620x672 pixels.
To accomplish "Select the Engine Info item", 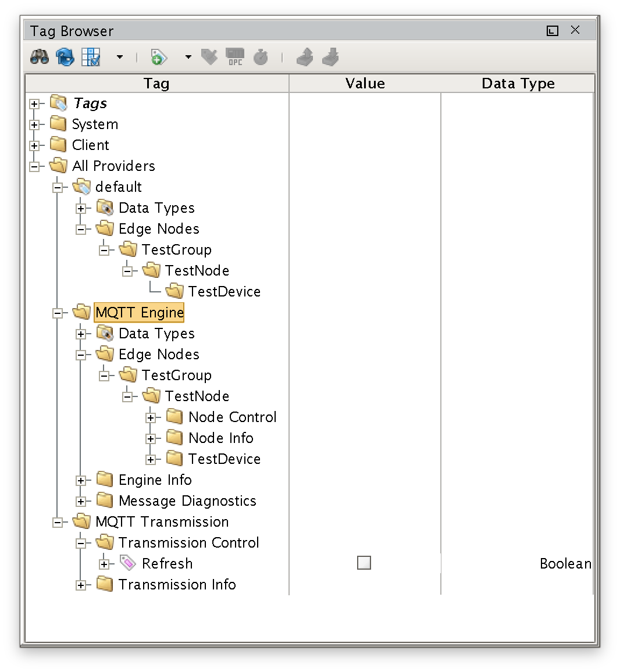I will tap(155, 480).
